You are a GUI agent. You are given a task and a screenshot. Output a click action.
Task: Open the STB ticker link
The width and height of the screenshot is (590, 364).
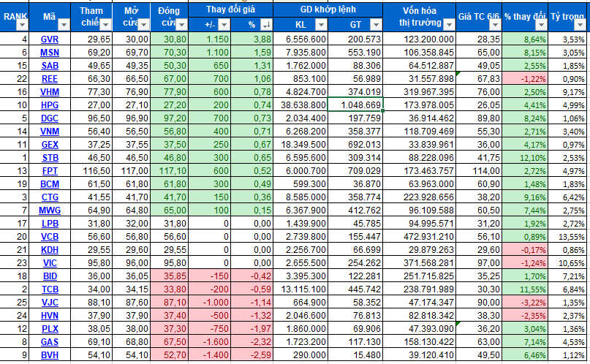50,158
